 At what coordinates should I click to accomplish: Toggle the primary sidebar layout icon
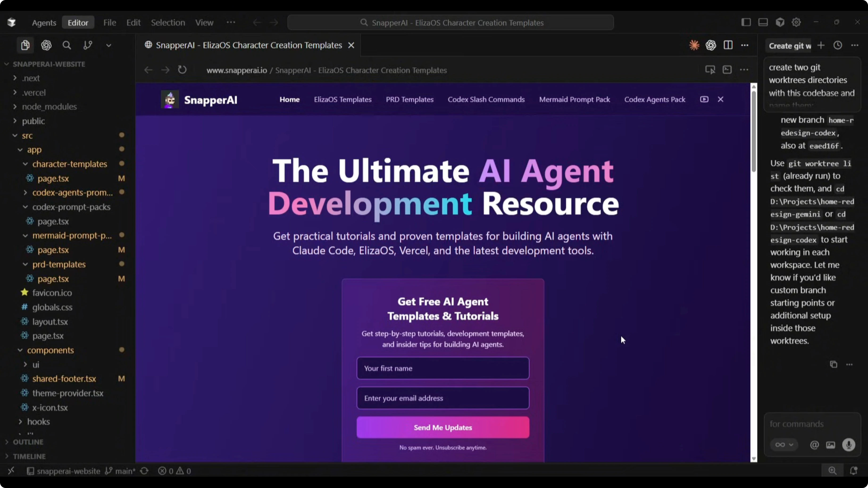pos(746,23)
